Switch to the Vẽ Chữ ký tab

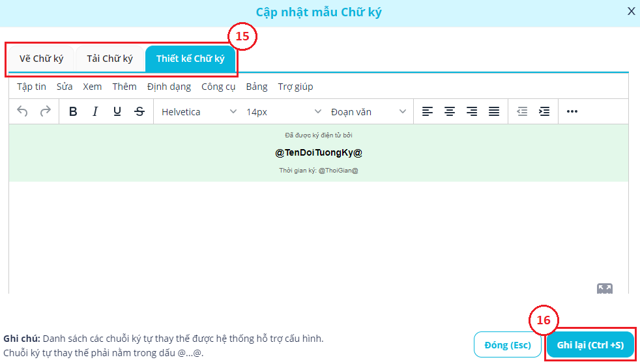[41, 59]
